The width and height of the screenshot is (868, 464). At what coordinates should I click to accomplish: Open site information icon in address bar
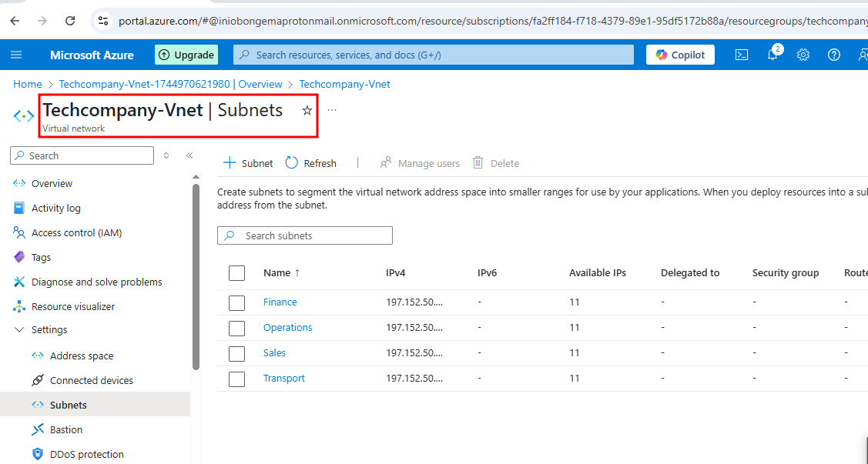[103, 21]
